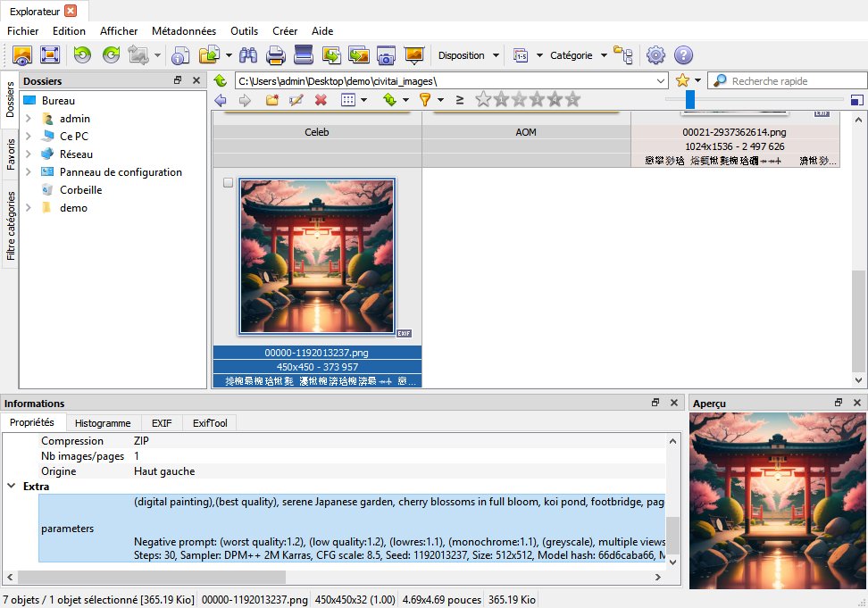Set rating with the first star
The height and width of the screenshot is (608, 868).
[x=483, y=100]
